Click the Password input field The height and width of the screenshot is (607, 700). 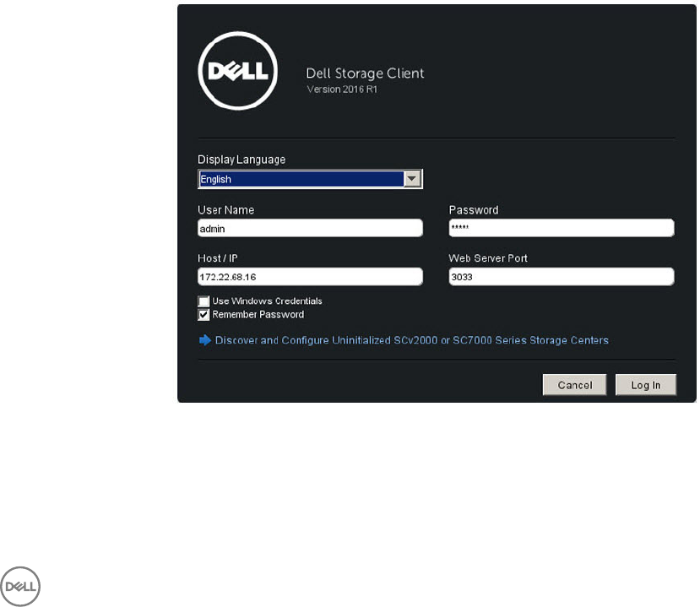(562, 228)
